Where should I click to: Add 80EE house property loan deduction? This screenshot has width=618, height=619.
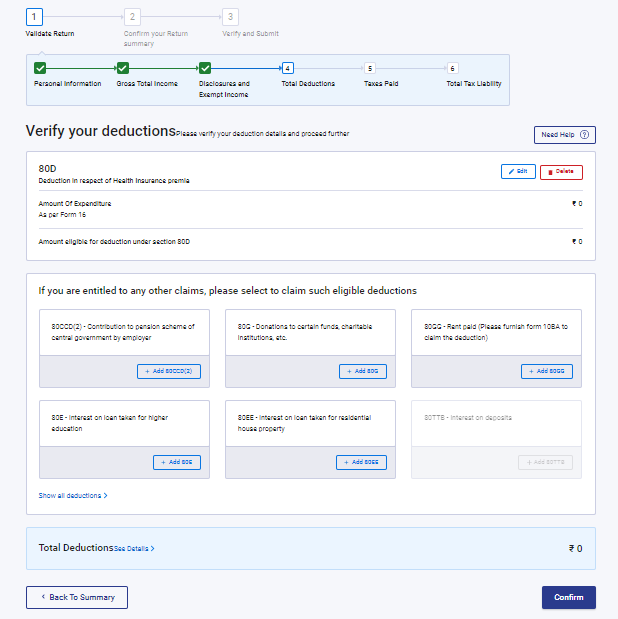(361, 462)
